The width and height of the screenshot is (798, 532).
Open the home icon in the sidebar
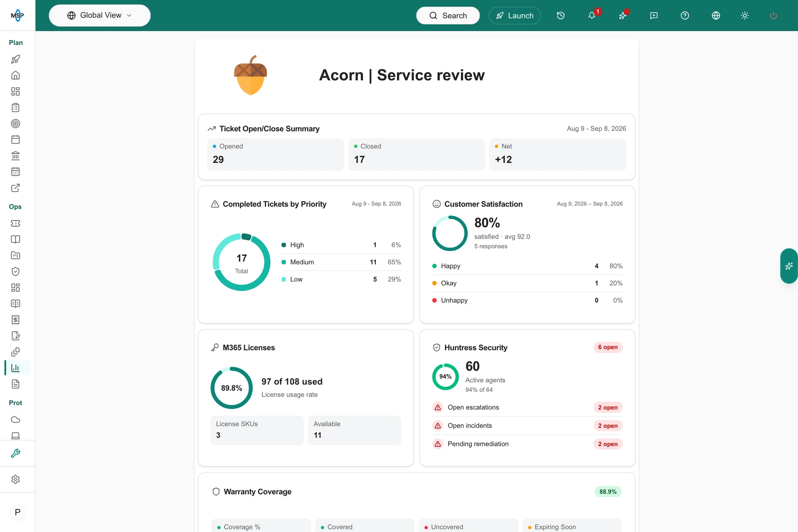coord(15,75)
